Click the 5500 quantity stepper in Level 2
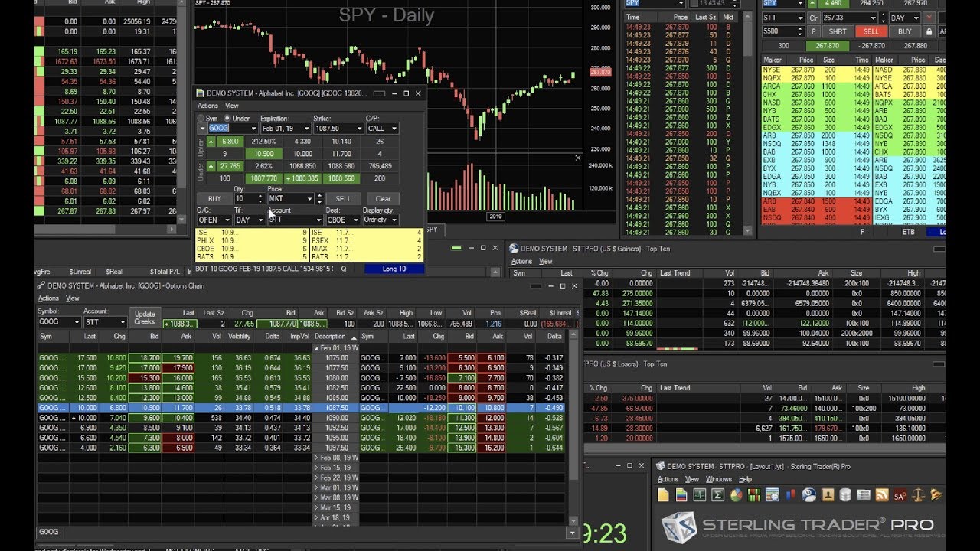Viewport: 980px width, 551px height. pos(800,31)
